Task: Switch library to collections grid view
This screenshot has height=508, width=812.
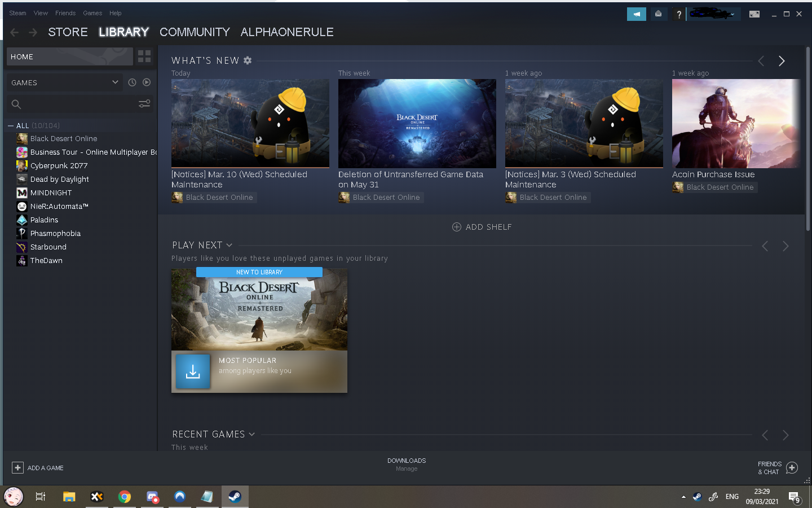Action: (x=144, y=56)
